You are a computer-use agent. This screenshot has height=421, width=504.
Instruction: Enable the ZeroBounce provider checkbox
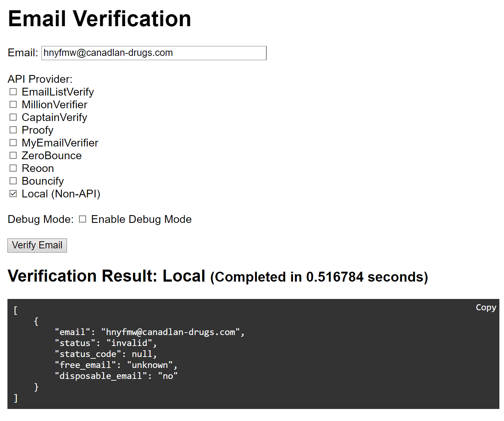click(x=13, y=156)
